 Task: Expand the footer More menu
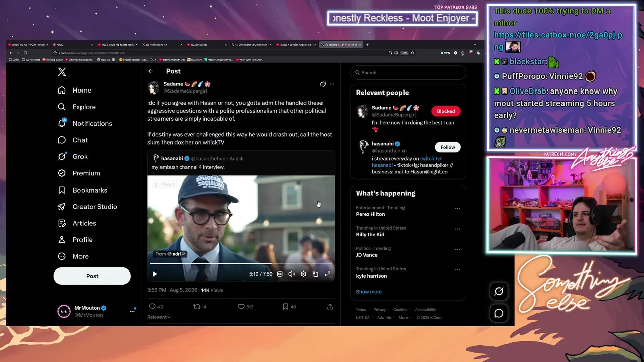point(405,318)
